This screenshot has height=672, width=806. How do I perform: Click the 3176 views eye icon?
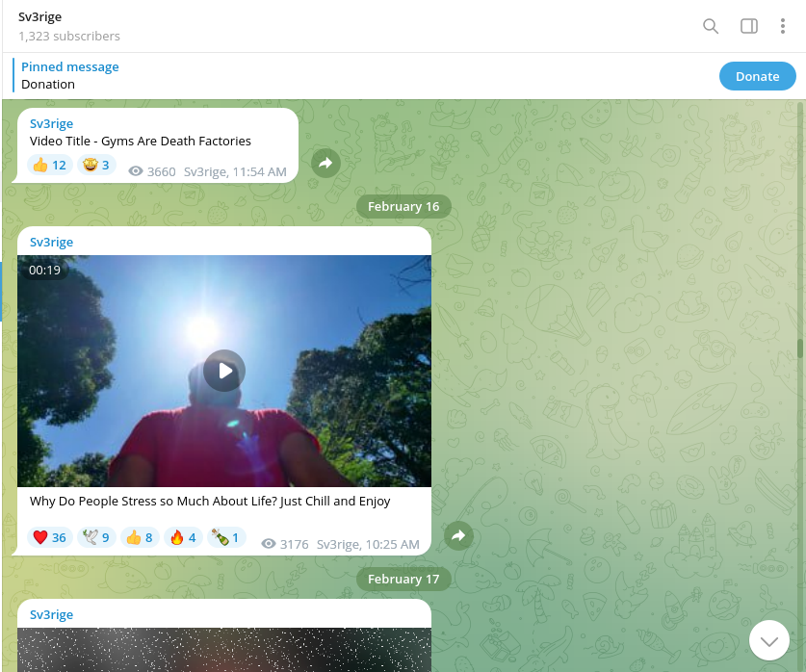pos(269,544)
